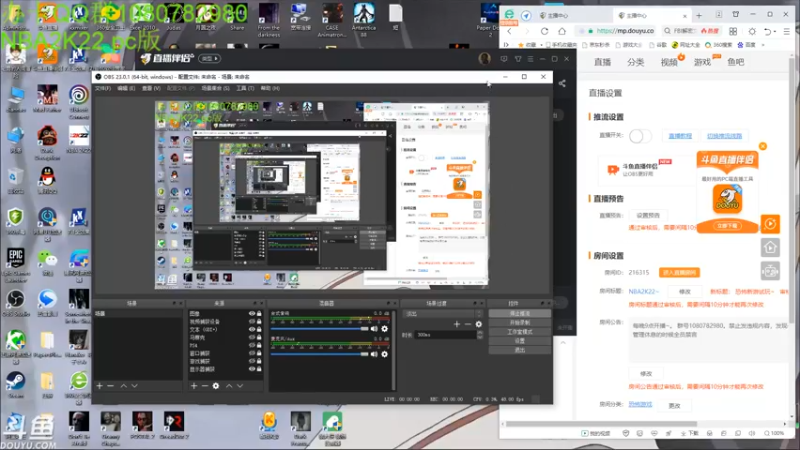Screen dimensions: 800x450
Task: Open the browser apps grid icon
Action: [733, 31]
